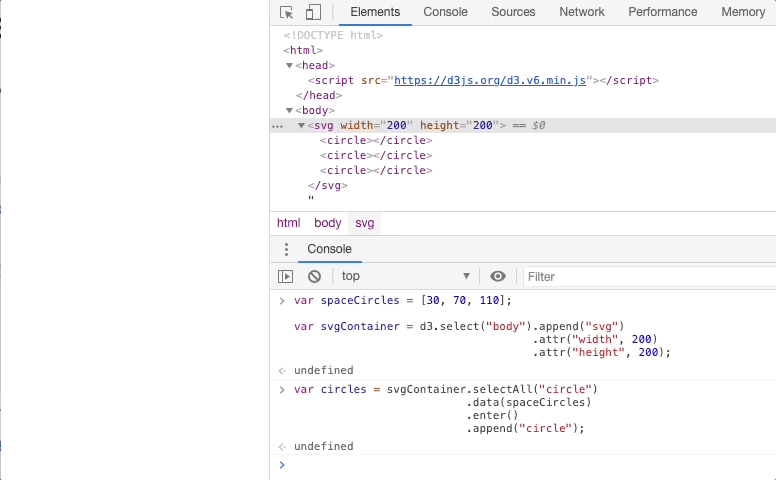
Task: Click the .enter() code line
Action: coord(492,416)
